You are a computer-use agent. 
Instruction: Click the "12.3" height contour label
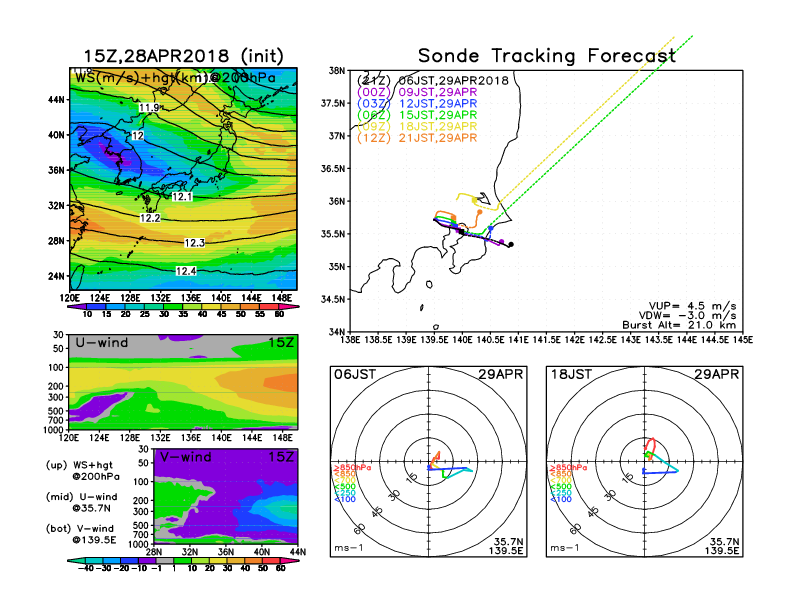click(194, 243)
